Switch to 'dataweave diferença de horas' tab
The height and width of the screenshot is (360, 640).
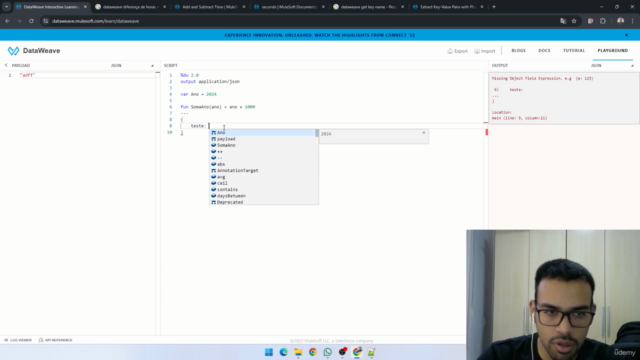pyautogui.click(x=130, y=7)
